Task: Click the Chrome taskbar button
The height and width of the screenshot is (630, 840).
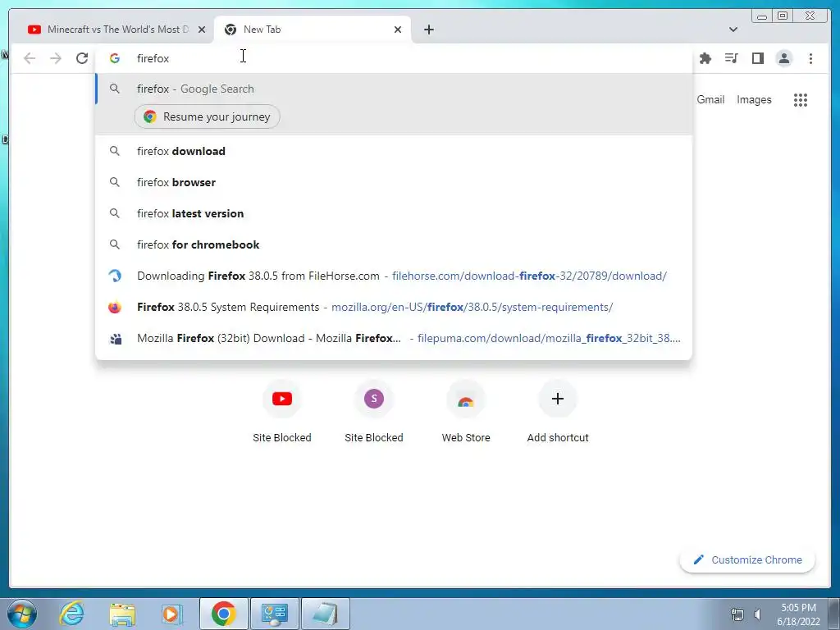Action: point(224,614)
